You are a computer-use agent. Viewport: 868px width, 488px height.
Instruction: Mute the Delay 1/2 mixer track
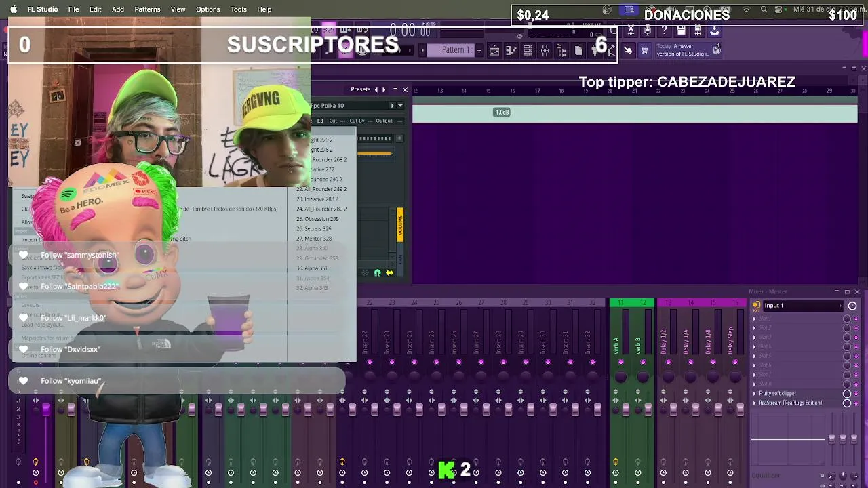pyautogui.click(x=668, y=362)
